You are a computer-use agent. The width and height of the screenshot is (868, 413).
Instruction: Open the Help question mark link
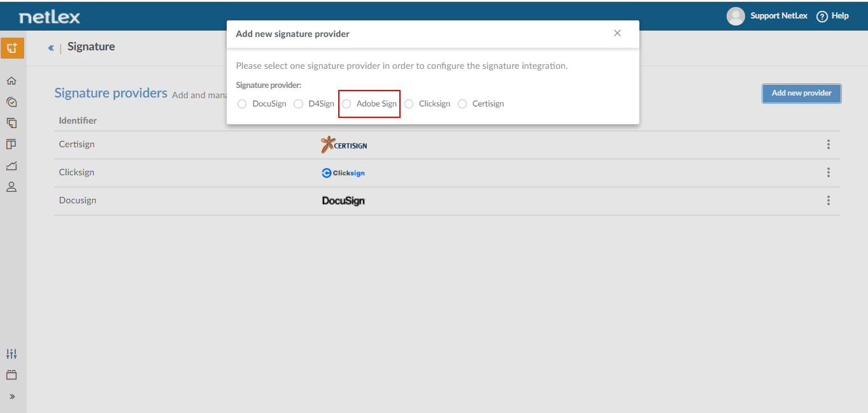point(832,16)
